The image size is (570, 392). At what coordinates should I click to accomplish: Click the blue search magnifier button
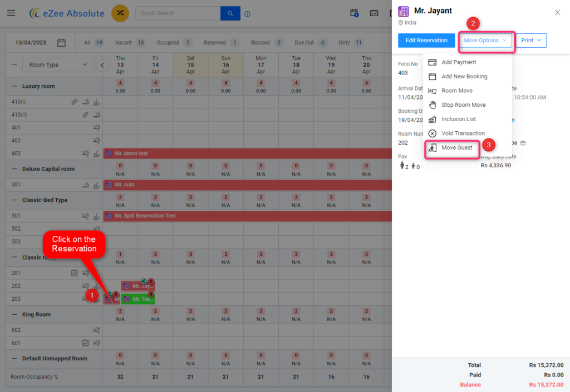tap(230, 13)
